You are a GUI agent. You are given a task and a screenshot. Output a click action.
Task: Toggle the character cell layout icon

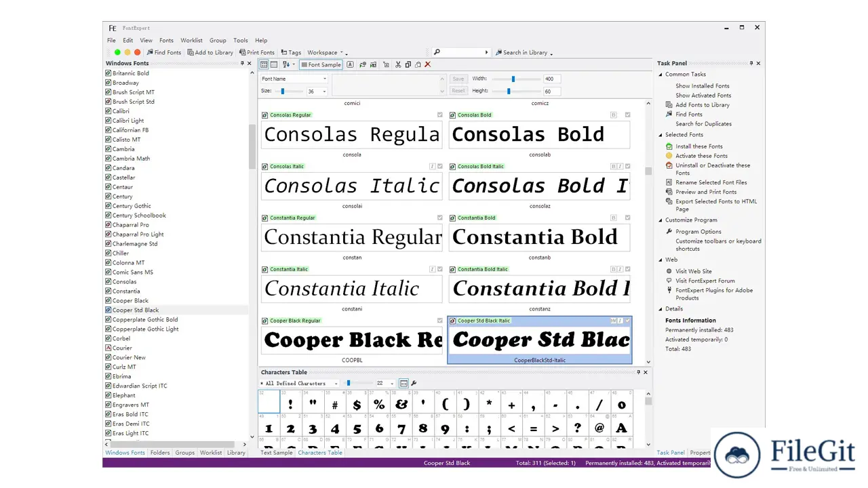[x=403, y=383]
